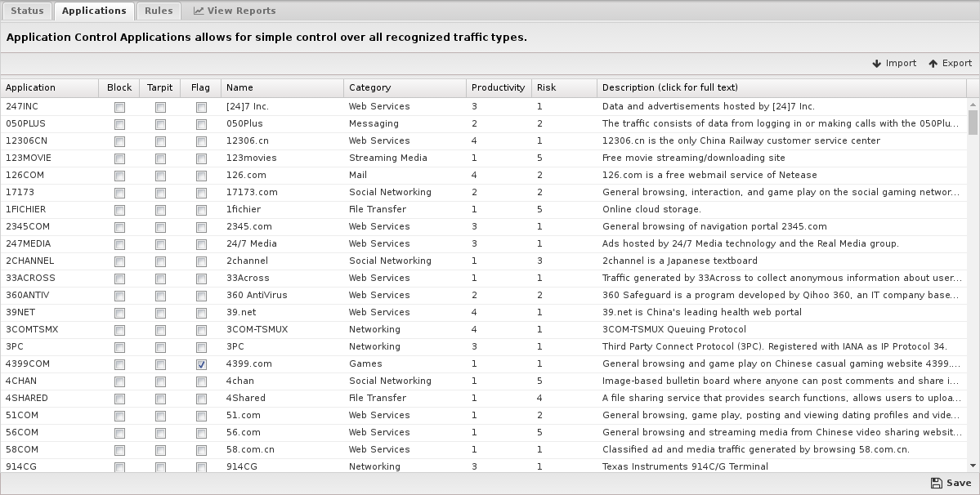The width and height of the screenshot is (980, 495).
Task: Click the Save disk icon
Action: coord(936,483)
